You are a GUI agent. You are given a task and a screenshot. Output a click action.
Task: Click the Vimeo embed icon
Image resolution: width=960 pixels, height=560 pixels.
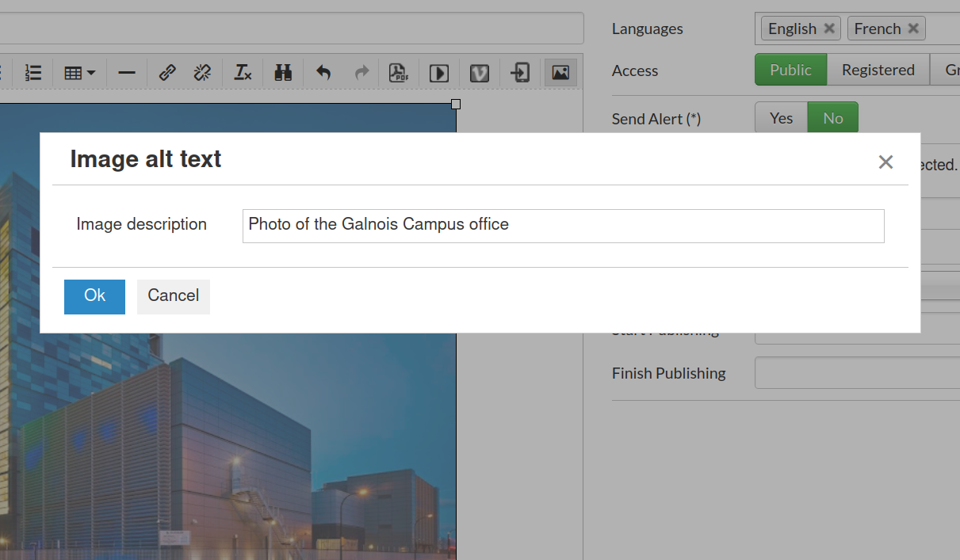click(x=479, y=73)
